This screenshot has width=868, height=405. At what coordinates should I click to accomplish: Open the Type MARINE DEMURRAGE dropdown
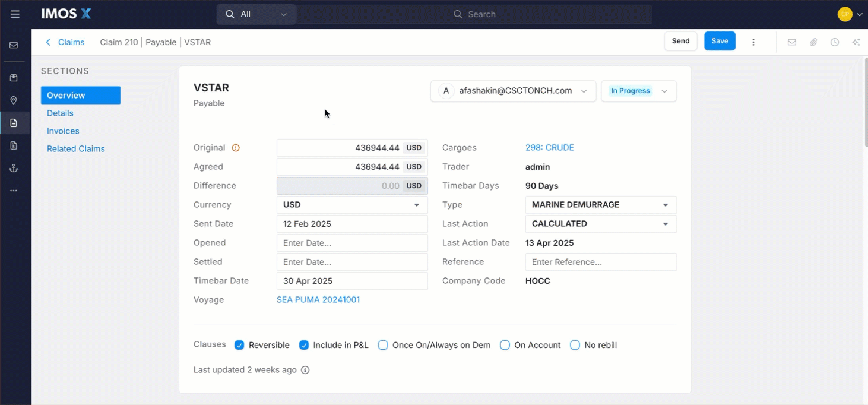[x=601, y=205]
